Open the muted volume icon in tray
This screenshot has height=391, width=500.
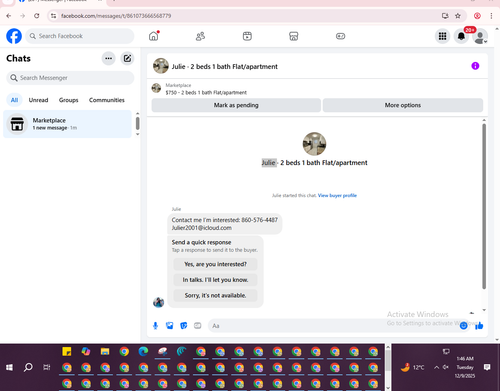click(446, 367)
